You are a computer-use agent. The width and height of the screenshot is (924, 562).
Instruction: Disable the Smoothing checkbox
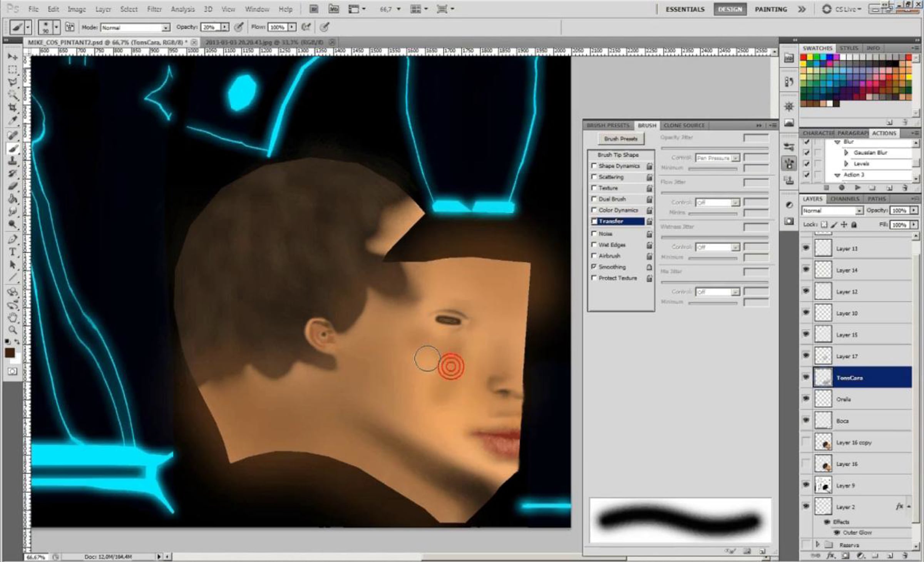[x=594, y=267]
